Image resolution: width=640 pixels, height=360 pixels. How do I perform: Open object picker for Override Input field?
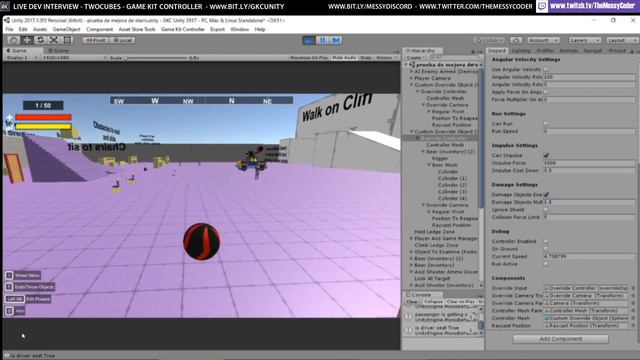tap(633, 288)
